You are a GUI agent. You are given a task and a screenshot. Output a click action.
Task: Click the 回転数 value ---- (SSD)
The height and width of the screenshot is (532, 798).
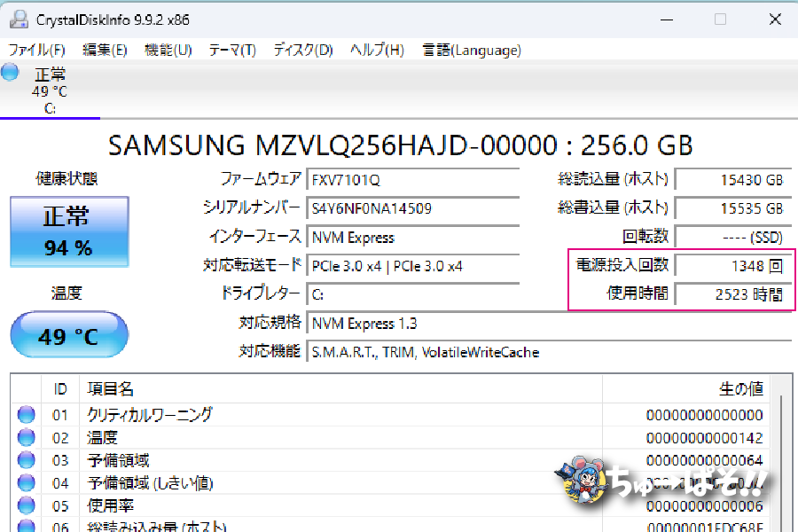733,238
